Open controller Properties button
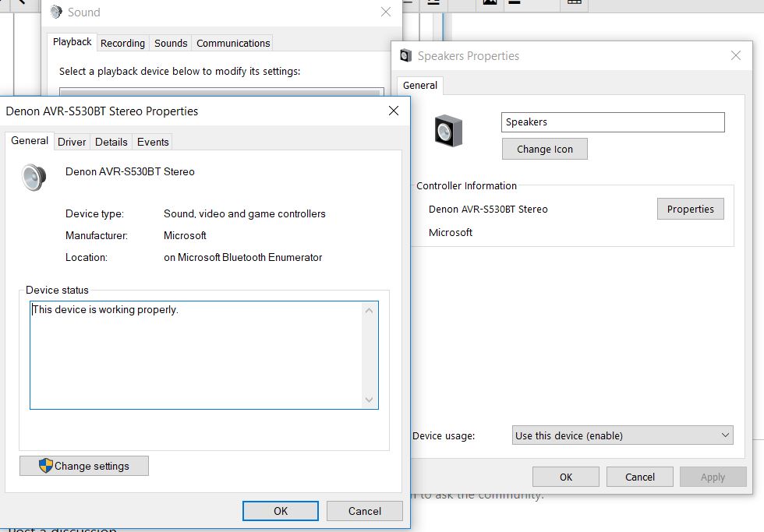 pos(691,209)
